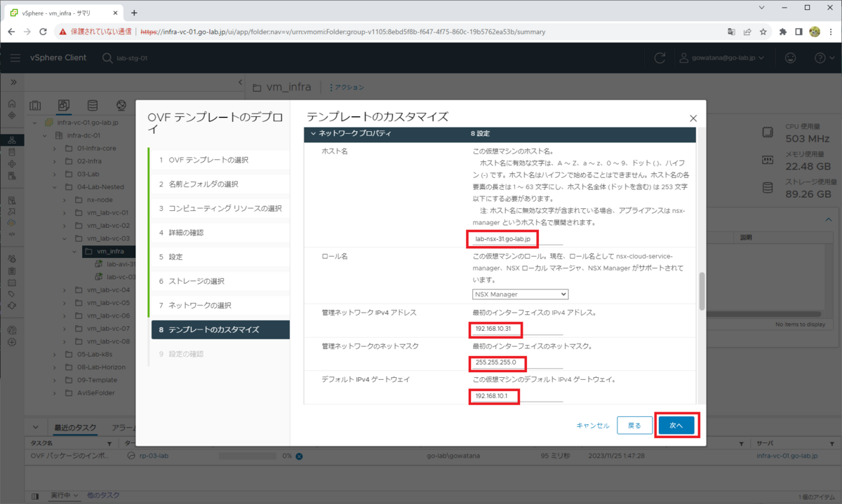Viewport: 842px width, 504px height.
Task: Click the キャンセル (Cancel) link
Action: 593,425
